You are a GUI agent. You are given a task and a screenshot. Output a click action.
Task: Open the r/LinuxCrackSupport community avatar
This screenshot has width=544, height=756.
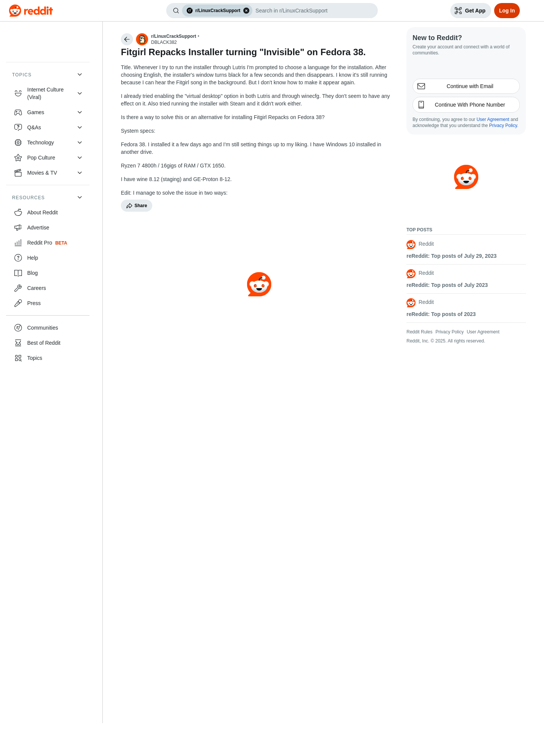[x=142, y=39]
